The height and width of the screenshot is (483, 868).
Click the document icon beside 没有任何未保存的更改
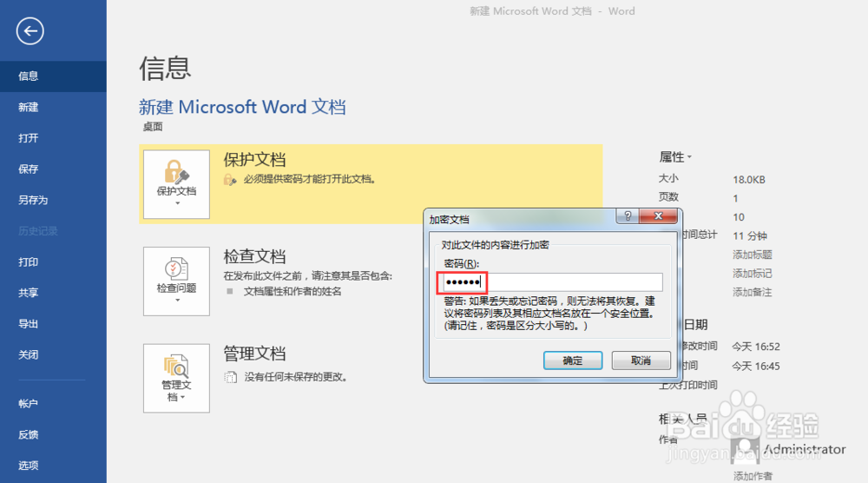[230, 377]
